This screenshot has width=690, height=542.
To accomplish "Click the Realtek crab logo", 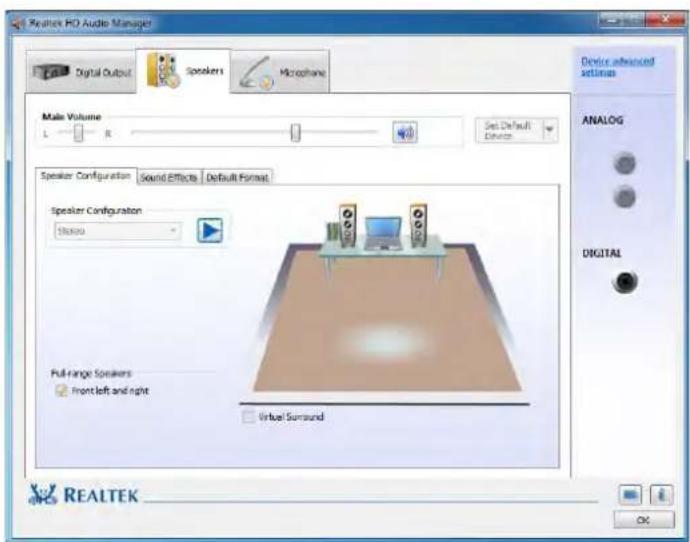I will (x=43, y=494).
